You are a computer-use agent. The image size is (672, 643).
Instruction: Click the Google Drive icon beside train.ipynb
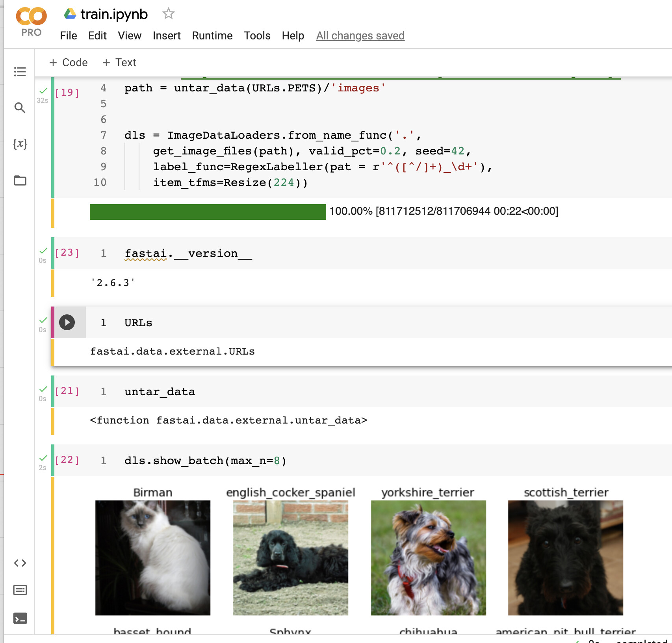click(70, 14)
